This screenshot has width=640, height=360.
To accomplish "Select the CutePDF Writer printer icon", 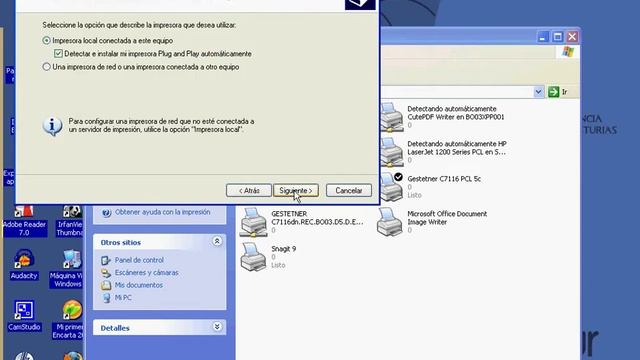I will [x=391, y=118].
